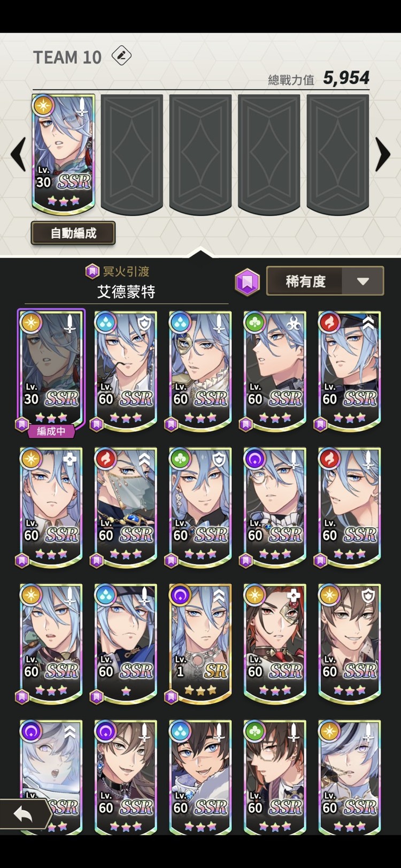401x868 pixels.
Task: Choose the red-haired eyepatch healer SSR card
Action: coord(275,643)
